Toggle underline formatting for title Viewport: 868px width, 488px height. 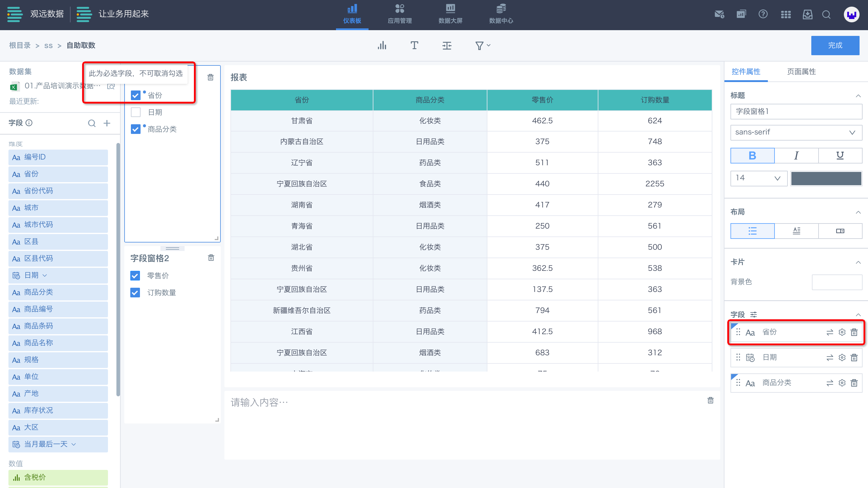840,155
